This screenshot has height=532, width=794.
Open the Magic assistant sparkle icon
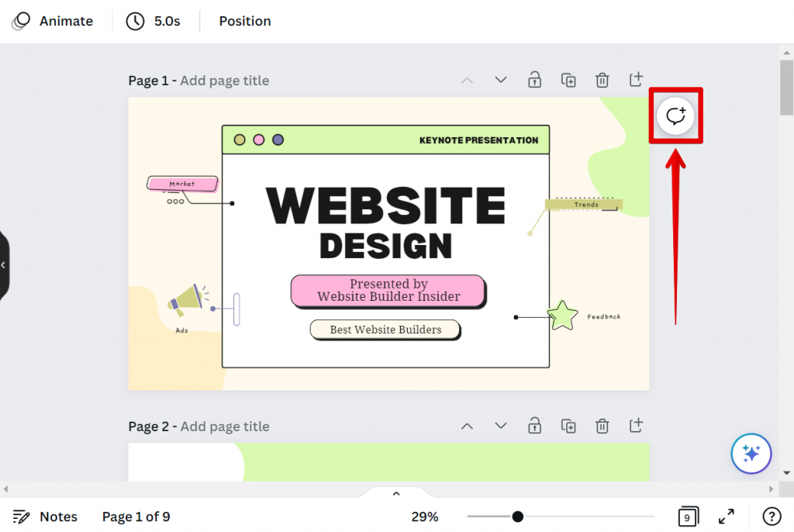(751, 454)
